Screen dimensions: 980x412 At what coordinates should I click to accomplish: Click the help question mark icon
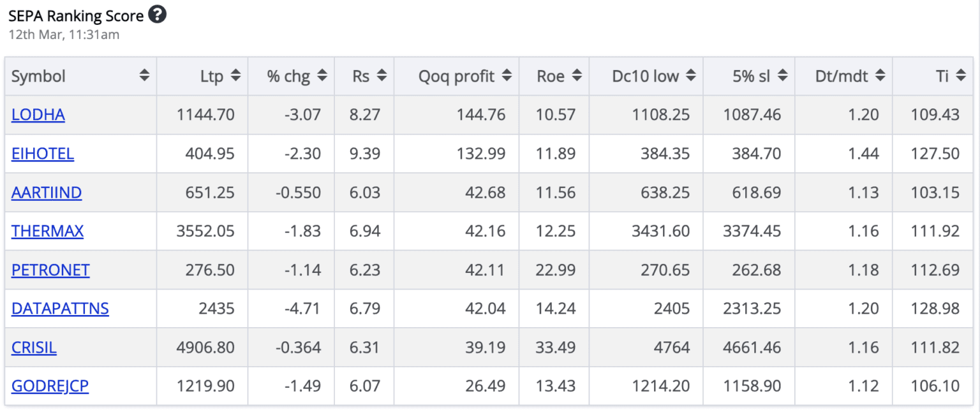[157, 14]
